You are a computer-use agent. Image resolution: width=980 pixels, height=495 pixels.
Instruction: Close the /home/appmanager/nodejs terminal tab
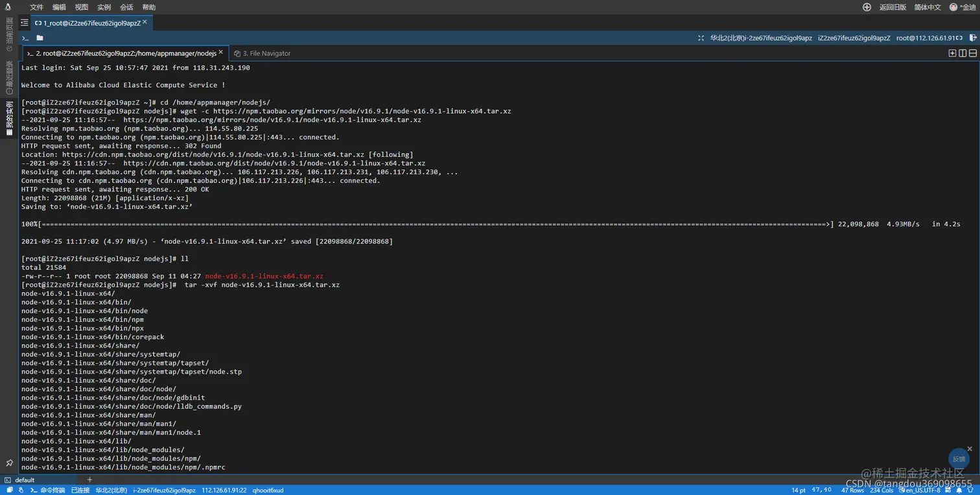pos(221,53)
